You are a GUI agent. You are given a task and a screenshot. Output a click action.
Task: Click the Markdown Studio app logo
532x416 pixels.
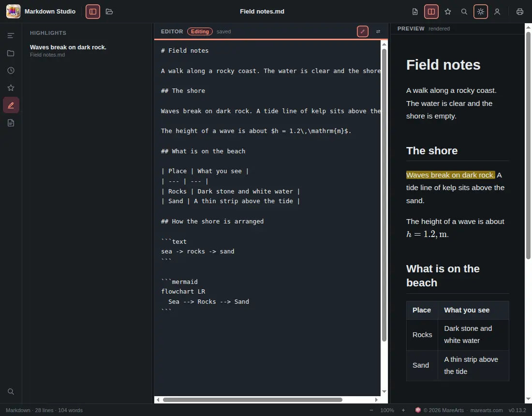13,12
